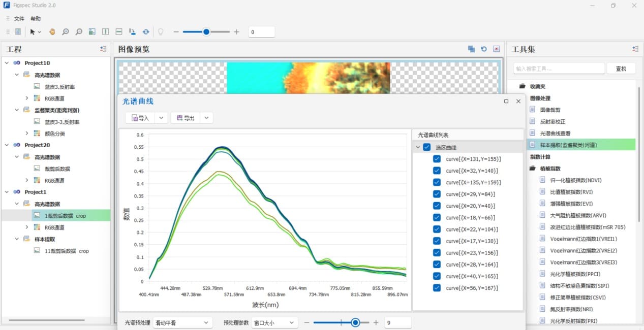
Task: Click the collapse-tree icon in 工程 panel header
Action: click(x=103, y=49)
